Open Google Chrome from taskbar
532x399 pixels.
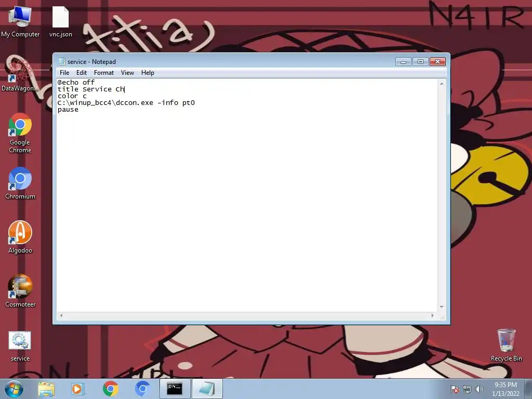(110, 389)
